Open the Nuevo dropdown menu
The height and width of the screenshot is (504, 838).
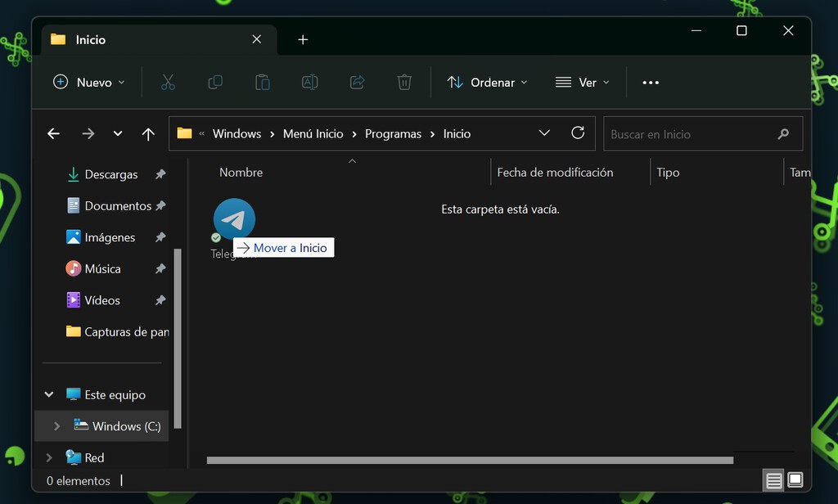click(89, 83)
